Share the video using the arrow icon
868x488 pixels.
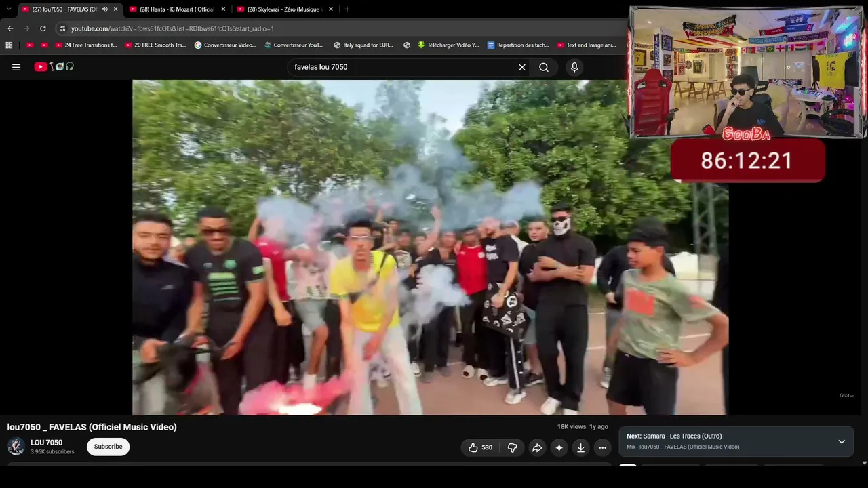pos(537,447)
